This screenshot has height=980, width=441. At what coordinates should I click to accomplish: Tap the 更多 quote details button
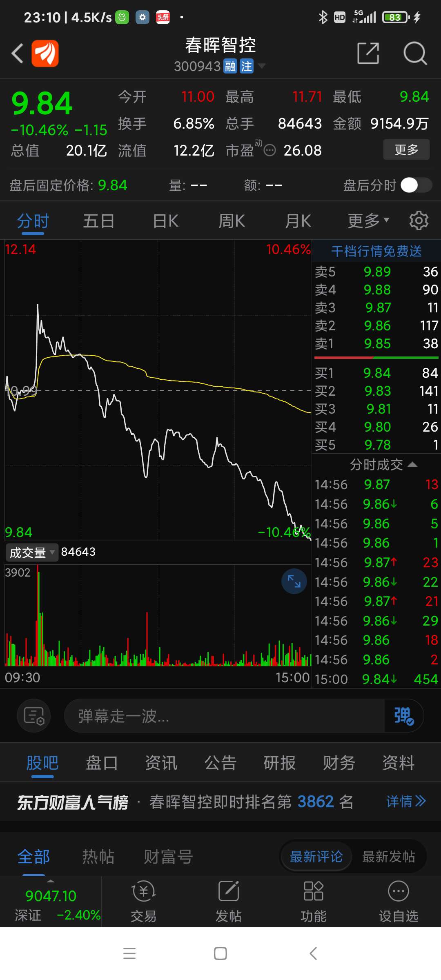(406, 149)
